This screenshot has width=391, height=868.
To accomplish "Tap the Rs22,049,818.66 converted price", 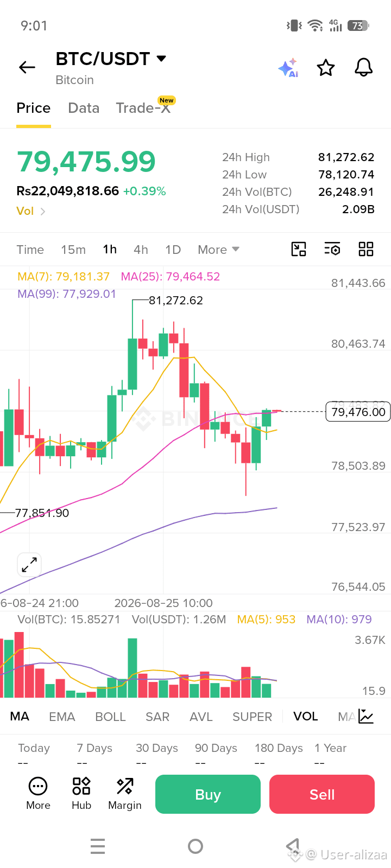I will click(x=67, y=191).
